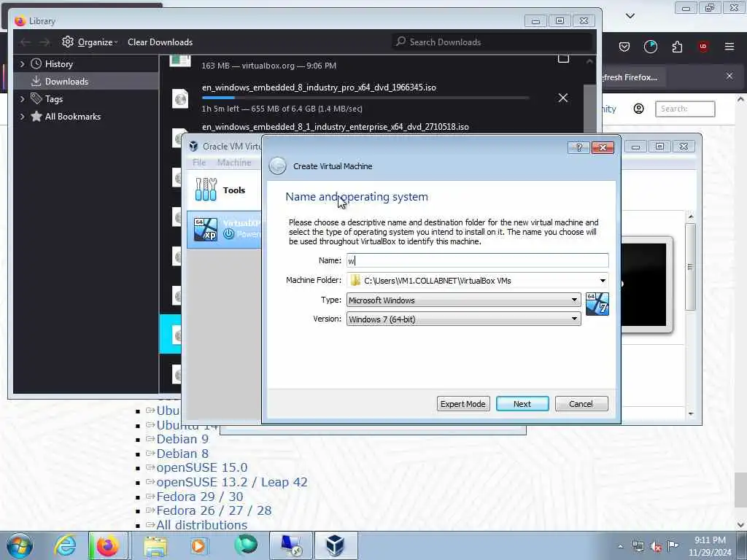
Task: Click the Next button in Create Virtual Machine
Action: (x=522, y=404)
